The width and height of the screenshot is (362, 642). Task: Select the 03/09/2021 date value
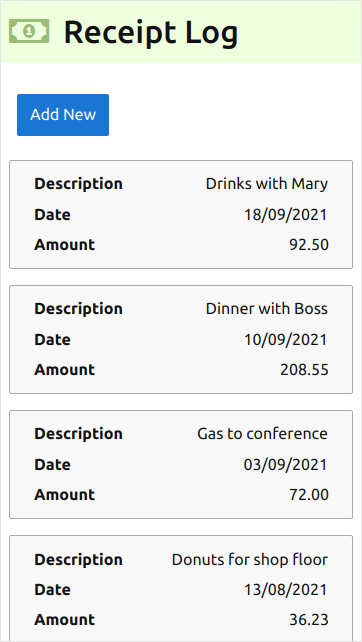[x=285, y=464]
